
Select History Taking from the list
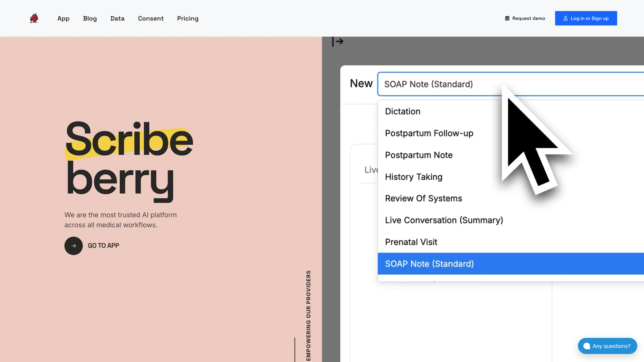point(413,177)
